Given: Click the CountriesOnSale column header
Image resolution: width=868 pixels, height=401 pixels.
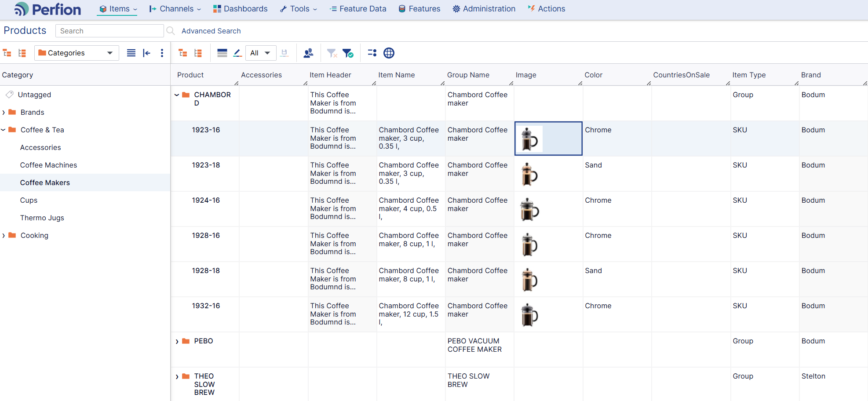Looking at the screenshot, I should tap(682, 75).
